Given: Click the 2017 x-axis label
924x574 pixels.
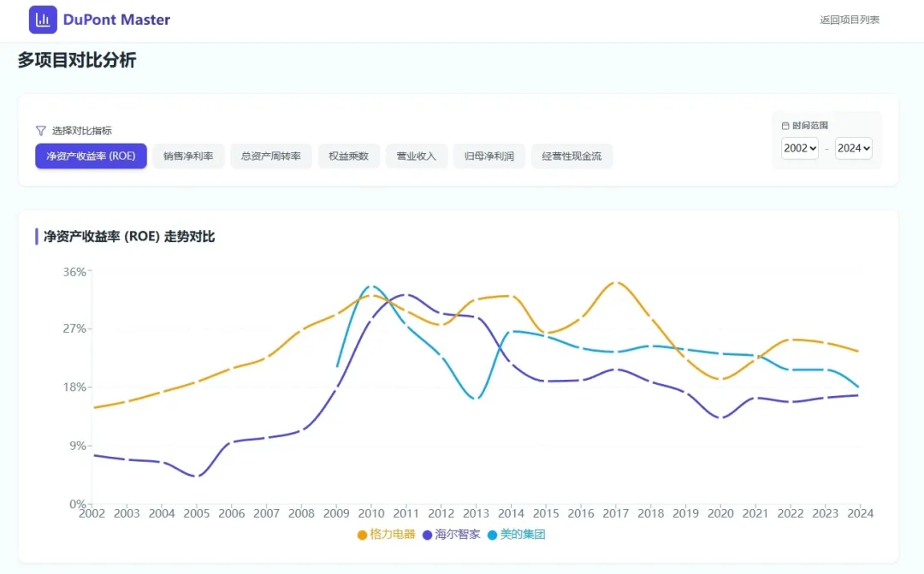Looking at the screenshot, I should tap(616, 513).
